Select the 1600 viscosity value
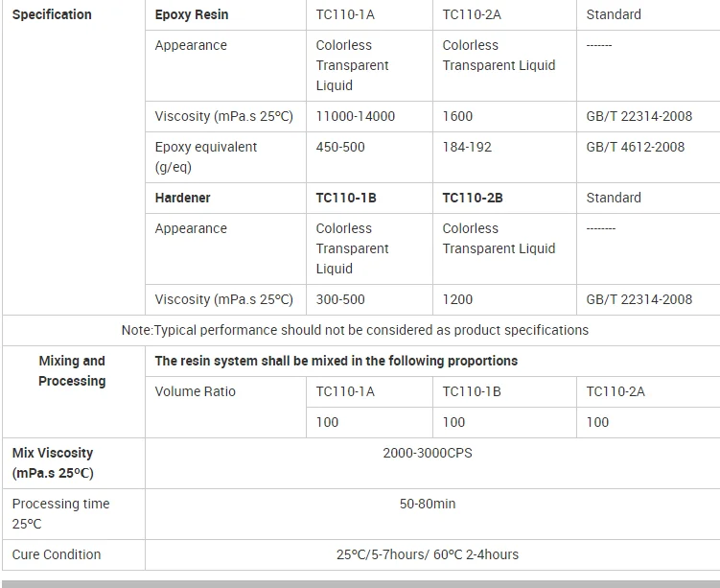This screenshot has width=720, height=588. point(457,116)
